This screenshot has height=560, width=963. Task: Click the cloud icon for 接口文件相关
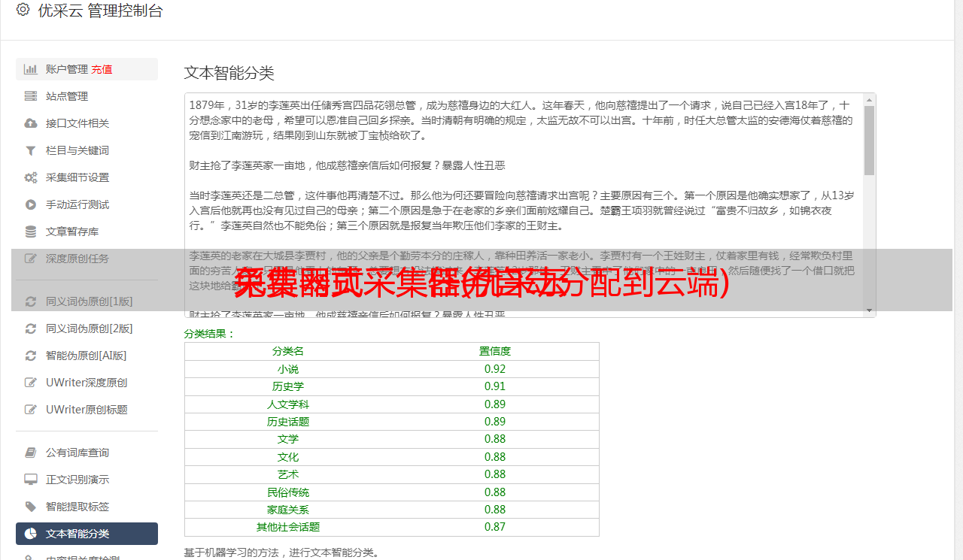click(x=30, y=123)
